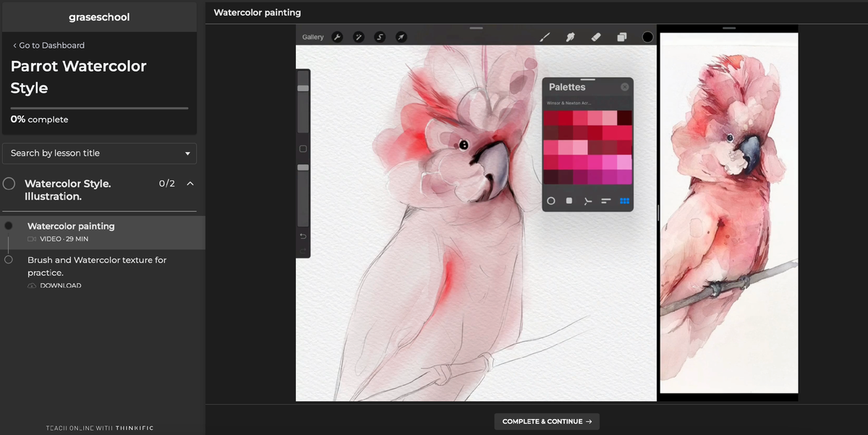The width and height of the screenshot is (868, 435).
Task: Switch to the Harmony color mode
Action: pyautogui.click(x=588, y=200)
